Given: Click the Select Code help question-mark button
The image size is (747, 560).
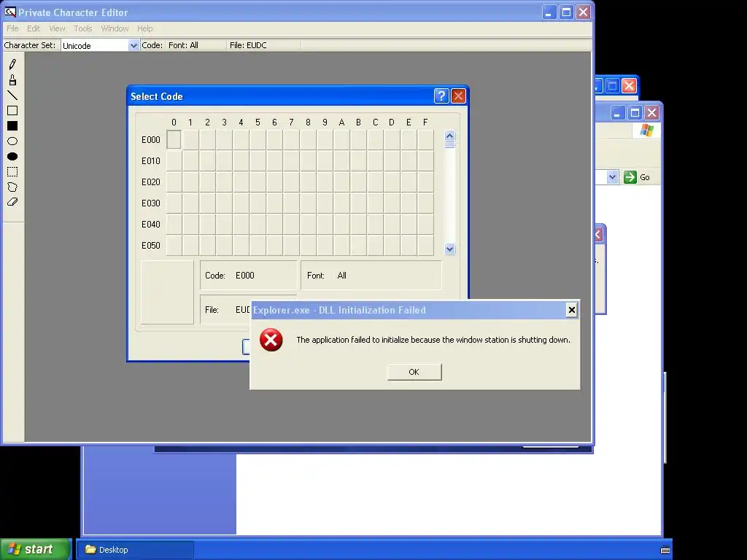Looking at the screenshot, I should tap(441, 96).
